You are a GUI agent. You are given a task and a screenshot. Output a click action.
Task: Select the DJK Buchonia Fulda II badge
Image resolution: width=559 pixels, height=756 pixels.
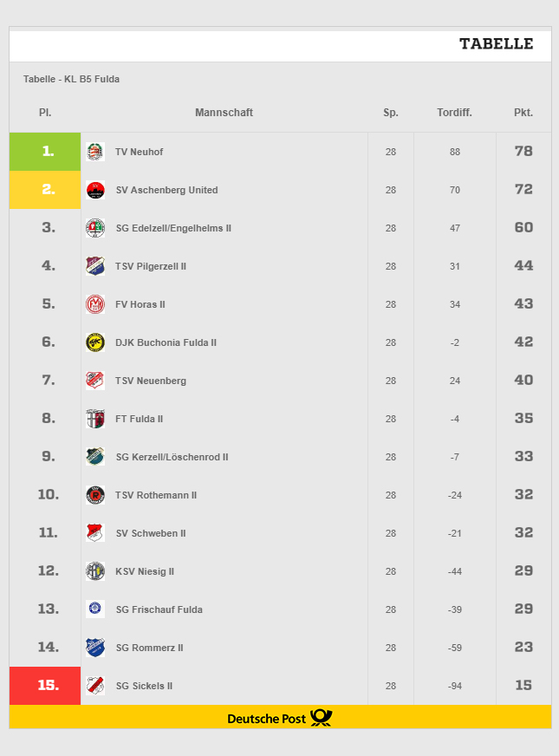pos(95,342)
